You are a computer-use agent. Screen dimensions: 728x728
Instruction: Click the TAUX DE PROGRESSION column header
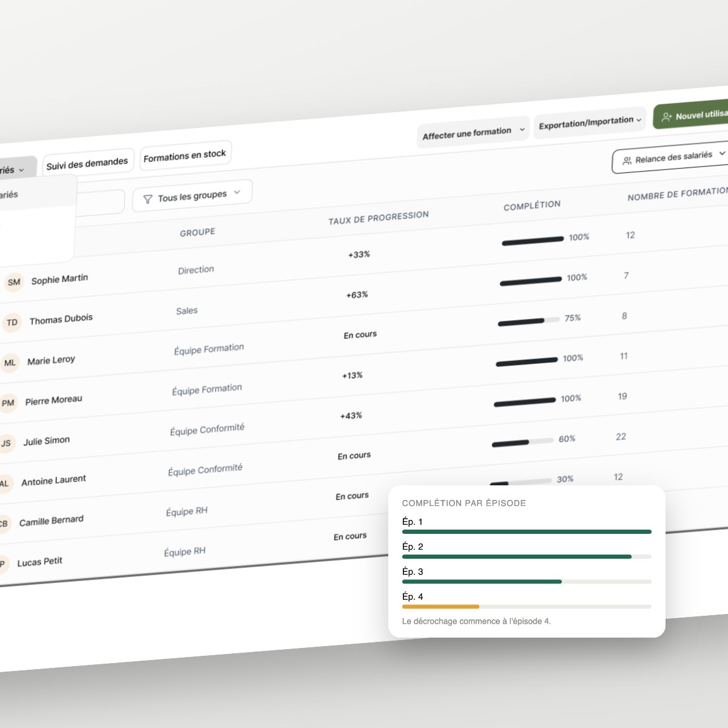tap(379, 218)
